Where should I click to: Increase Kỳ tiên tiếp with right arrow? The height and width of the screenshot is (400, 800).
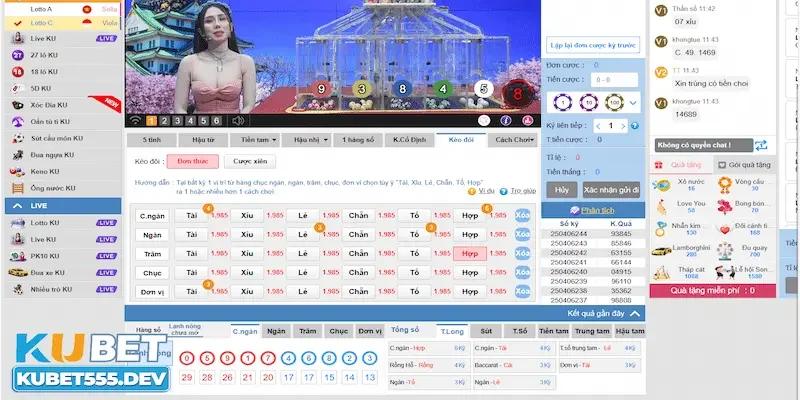pyautogui.click(x=623, y=126)
